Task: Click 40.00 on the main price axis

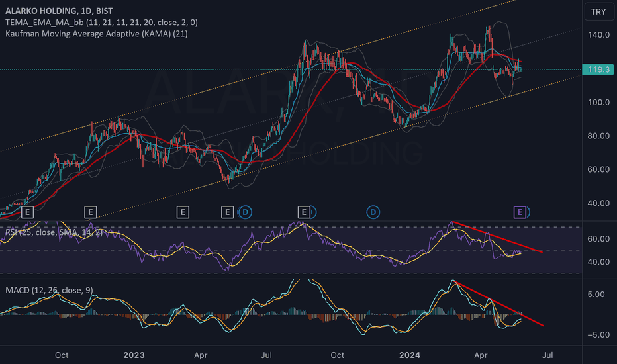Action: tap(599, 203)
